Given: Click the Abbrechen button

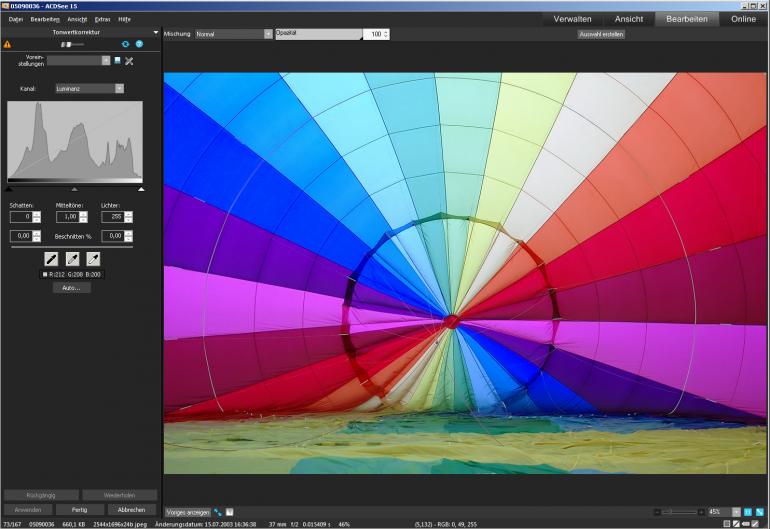Looking at the screenshot, I should tap(131, 510).
